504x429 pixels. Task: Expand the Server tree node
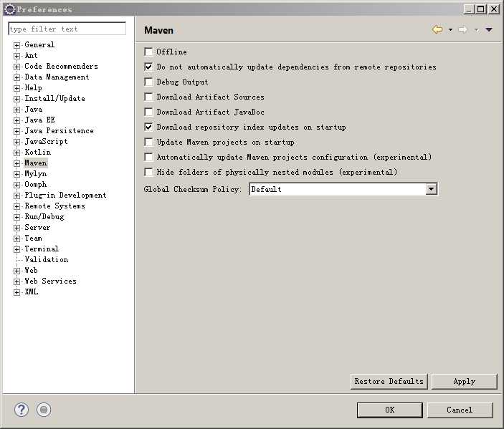click(16, 228)
